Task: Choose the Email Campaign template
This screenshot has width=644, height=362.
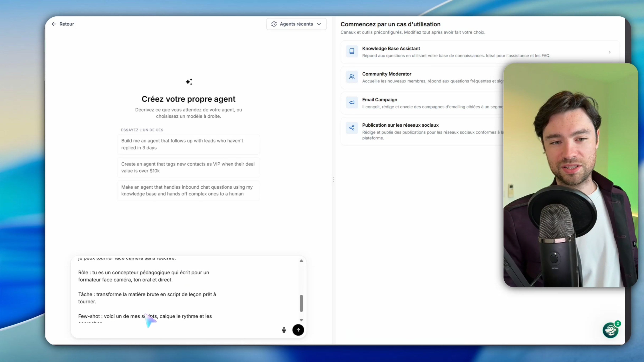Action: 422,103
